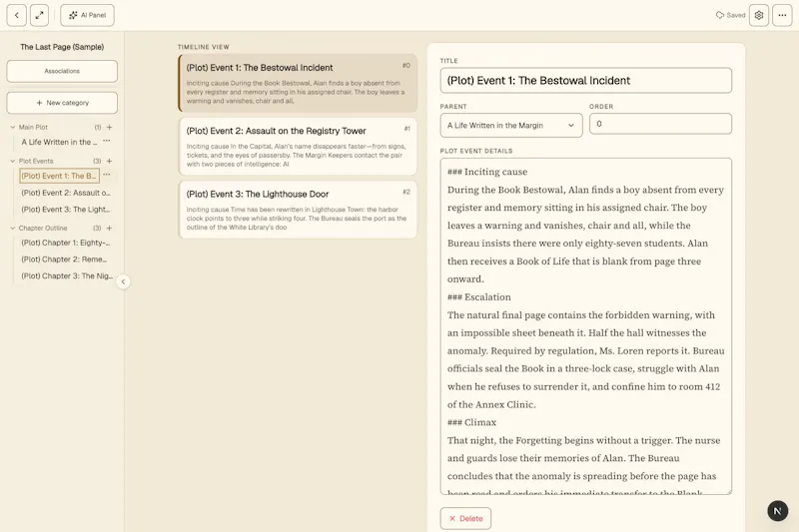
Task: Collapse the Plot Events section
Action: (x=13, y=161)
